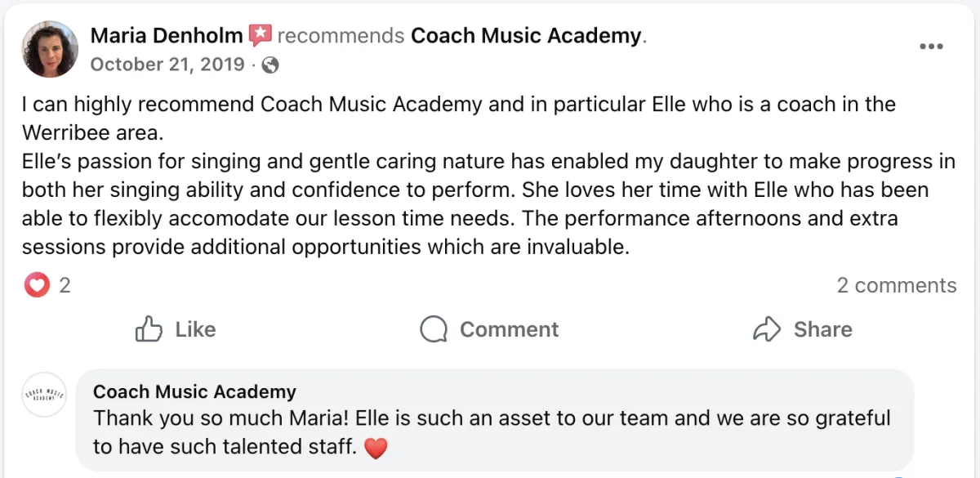Screen dimensions: 980x478
Task: Click the speech bubble Comment icon
Action: click(x=434, y=329)
